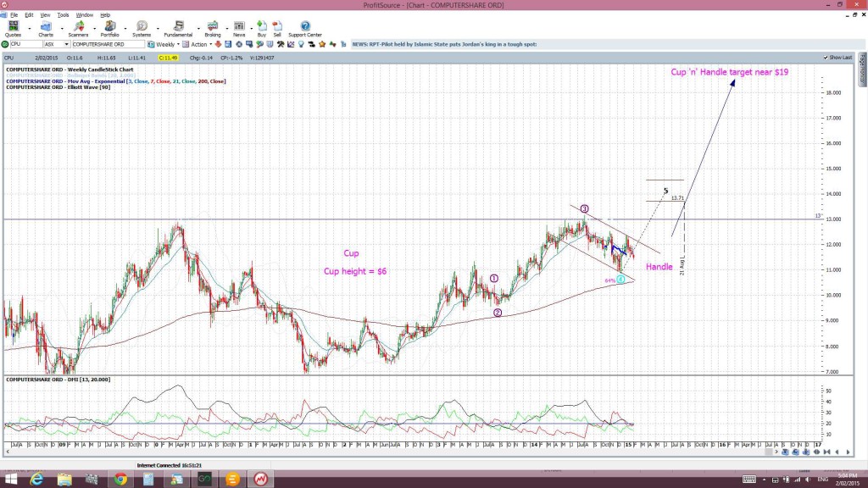Click the compress time axis icon
The width and height of the screenshot is (868, 488).
click(827, 452)
